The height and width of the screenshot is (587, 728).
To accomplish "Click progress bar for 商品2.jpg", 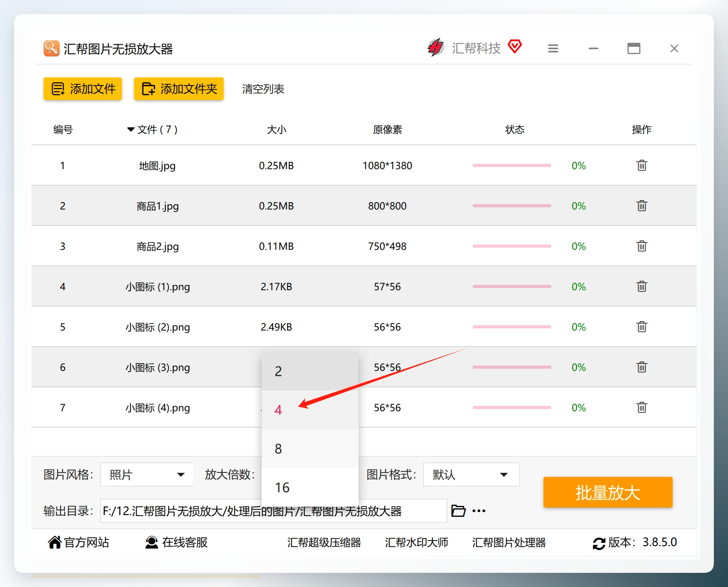I will pos(512,246).
